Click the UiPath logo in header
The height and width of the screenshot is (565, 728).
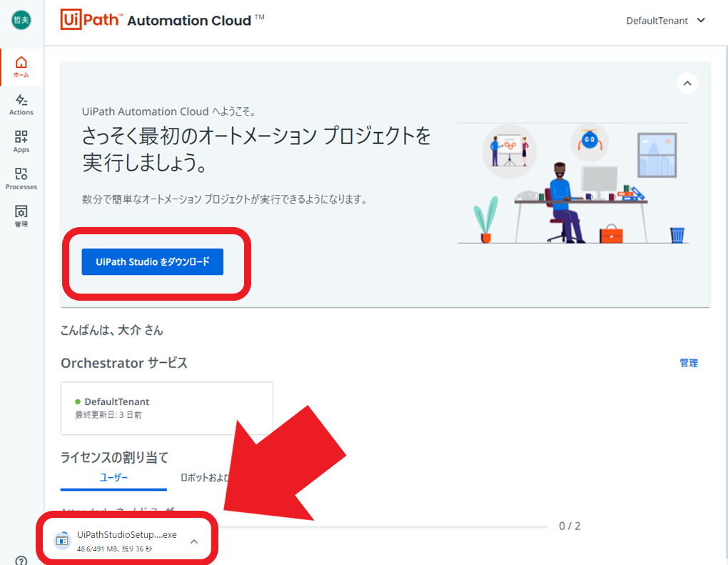(x=91, y=19)
